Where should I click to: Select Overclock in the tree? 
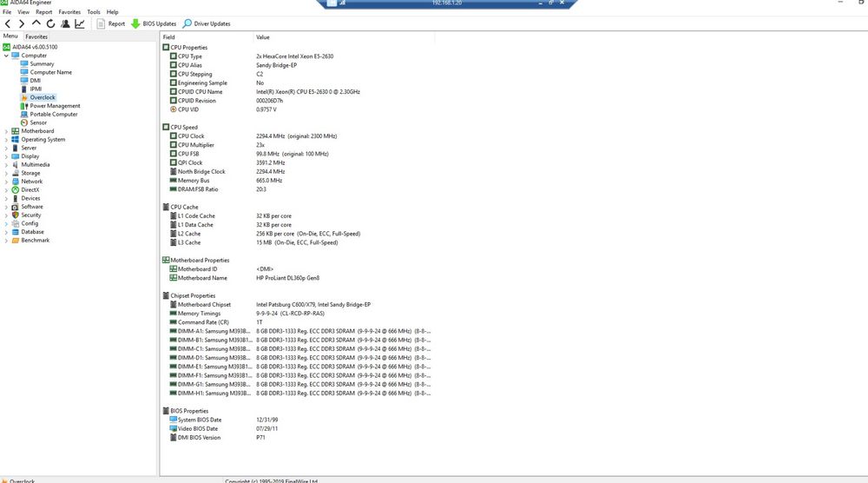43,97
